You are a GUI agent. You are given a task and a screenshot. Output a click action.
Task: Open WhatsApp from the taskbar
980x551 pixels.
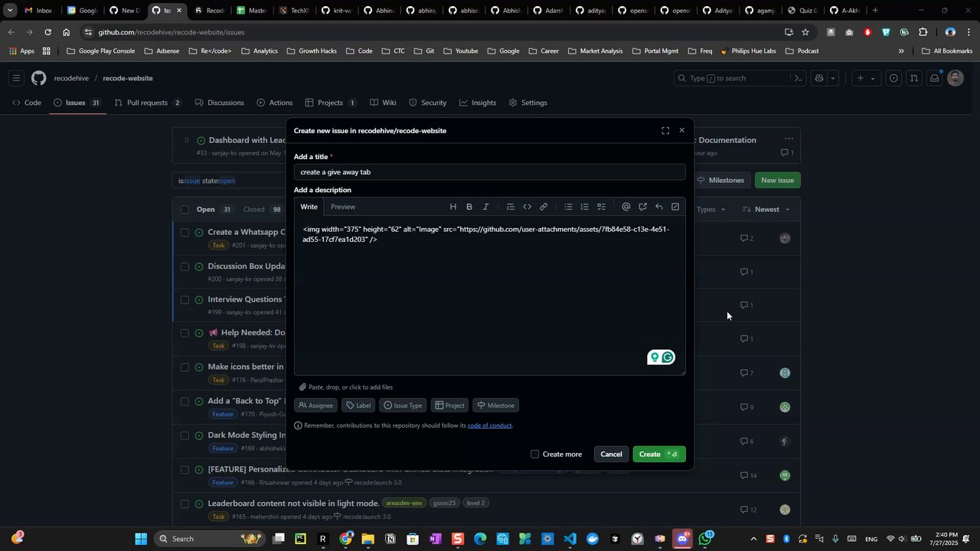click(x=705, y=539)
